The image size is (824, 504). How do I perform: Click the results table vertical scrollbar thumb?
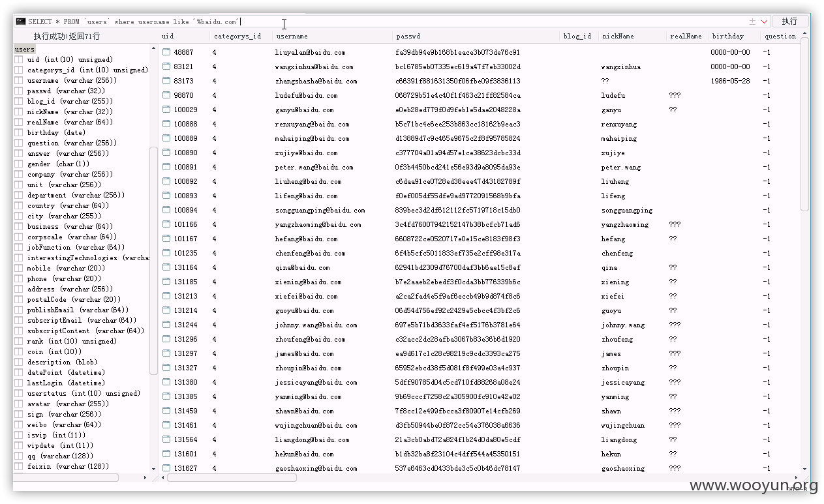(804, 124)
